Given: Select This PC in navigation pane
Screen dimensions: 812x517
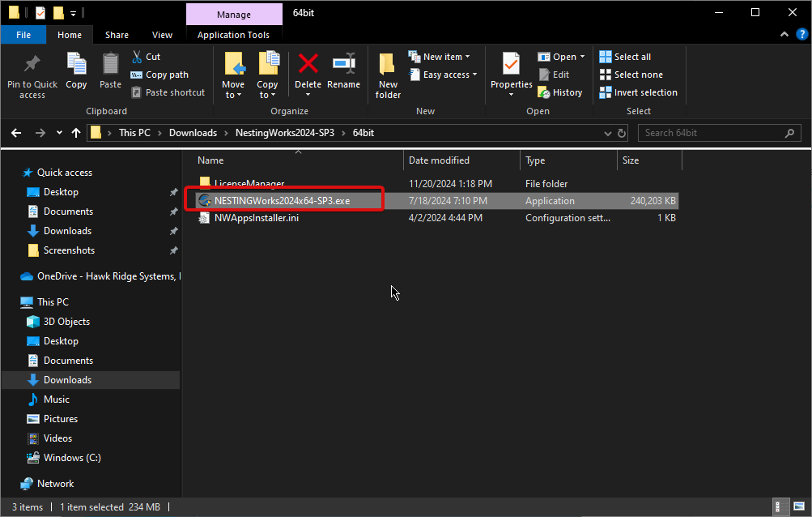Looking at the screenshot, I should [53, 301].
